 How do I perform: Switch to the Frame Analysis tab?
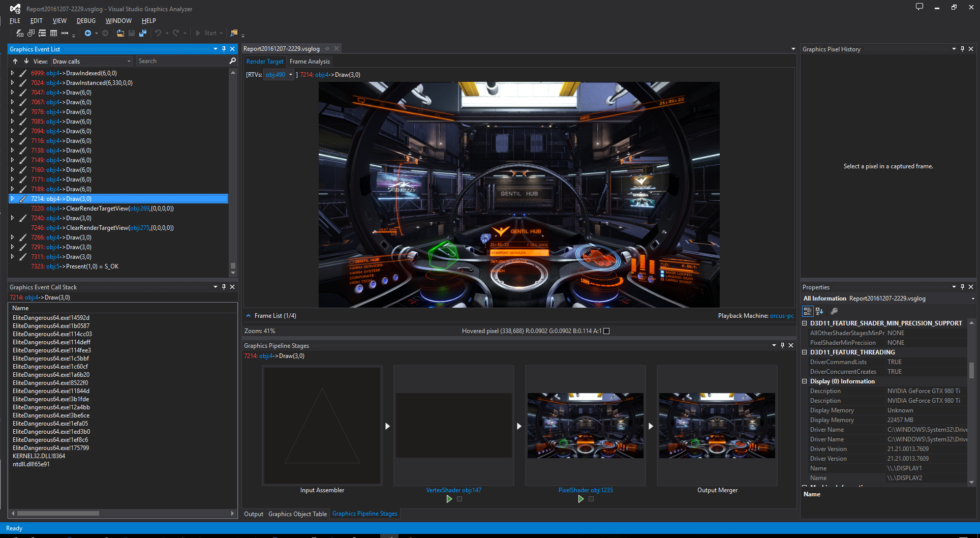pyautogui.click(x=310, y=62)
